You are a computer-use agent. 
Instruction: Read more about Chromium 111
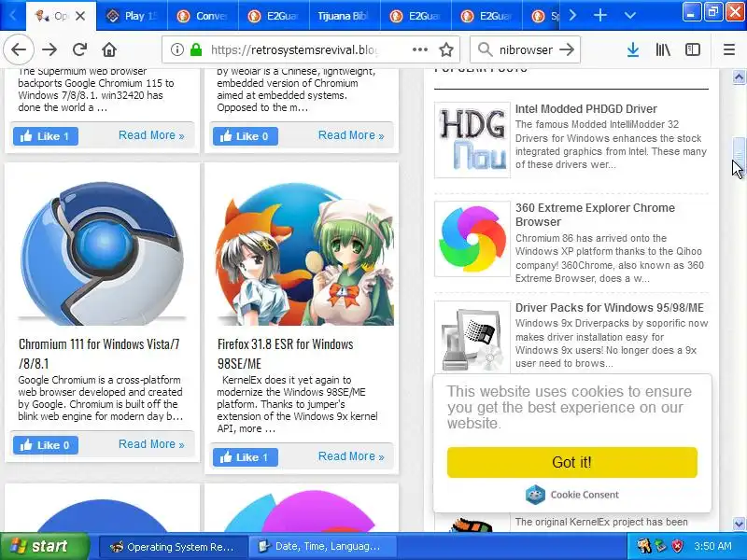pyautogui.click(x=151, y=444)
